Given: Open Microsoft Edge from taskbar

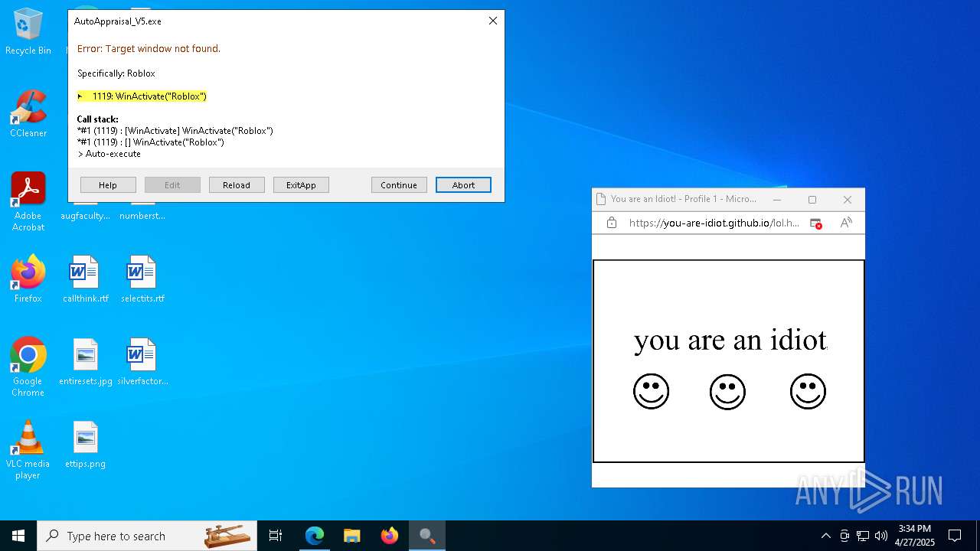Looking at the screenshot, I should point(315,536).
